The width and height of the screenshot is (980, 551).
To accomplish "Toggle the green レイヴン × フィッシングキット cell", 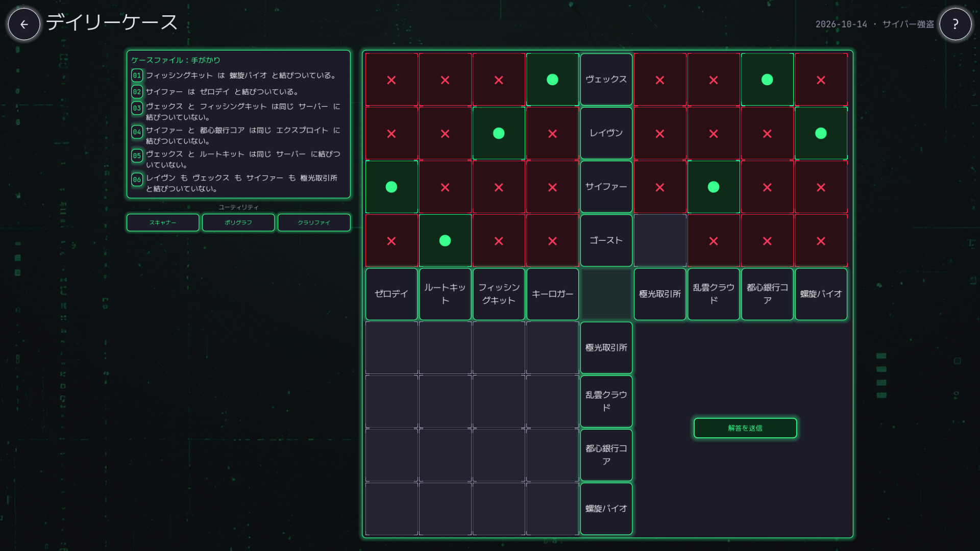I will [499, 133].
